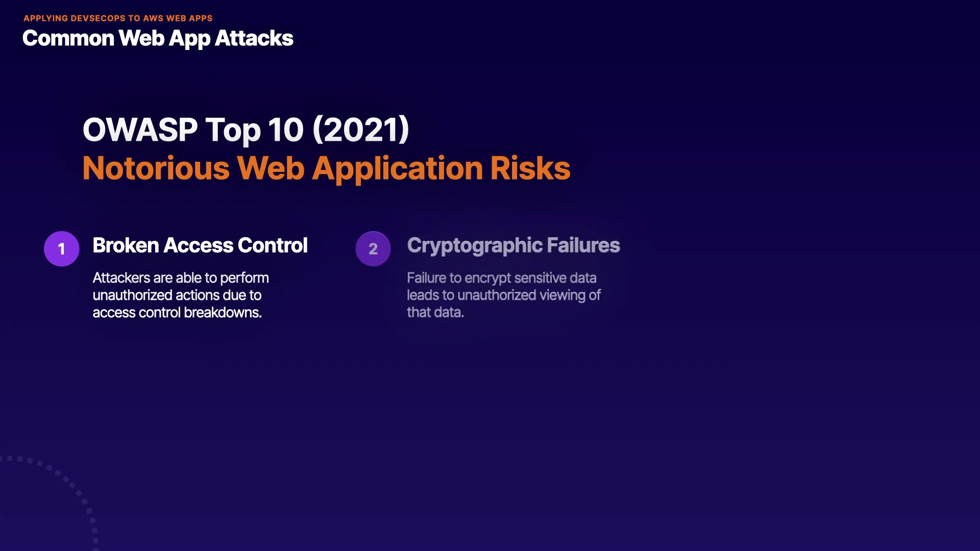The image size is (980, 551).
Task: Click the word "Attacks" in the slide title
Action: tap(254, 38)
